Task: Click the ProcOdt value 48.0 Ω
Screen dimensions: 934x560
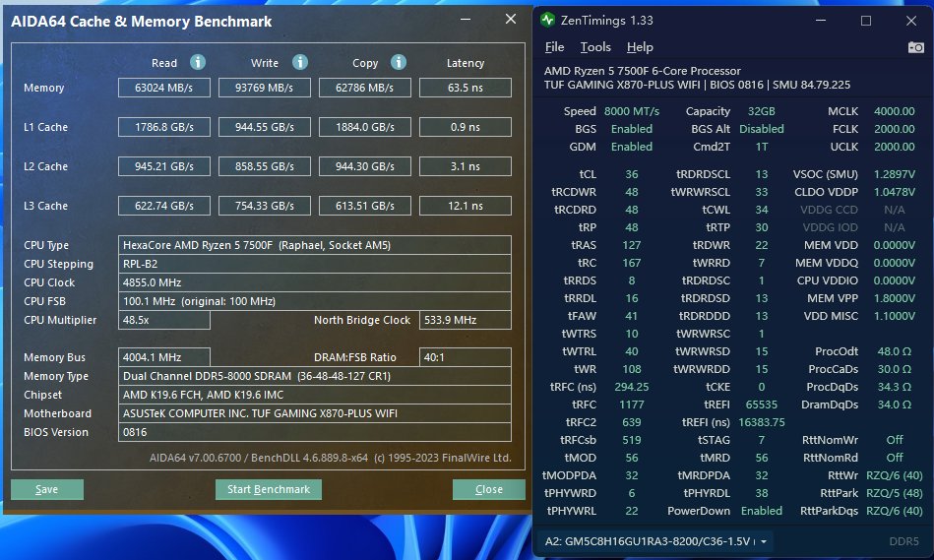Action: [x=894, y=351]
